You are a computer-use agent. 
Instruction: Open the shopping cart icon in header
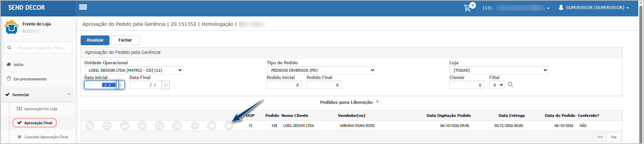[x=467, y=8]
